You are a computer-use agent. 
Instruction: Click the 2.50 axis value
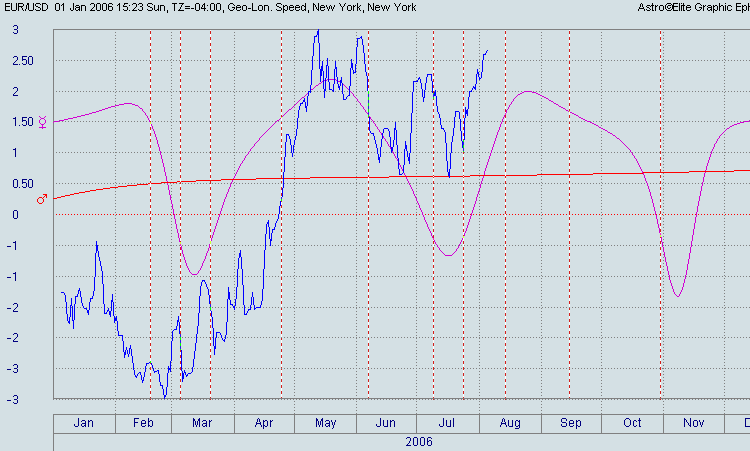click(x=23, y=61)
